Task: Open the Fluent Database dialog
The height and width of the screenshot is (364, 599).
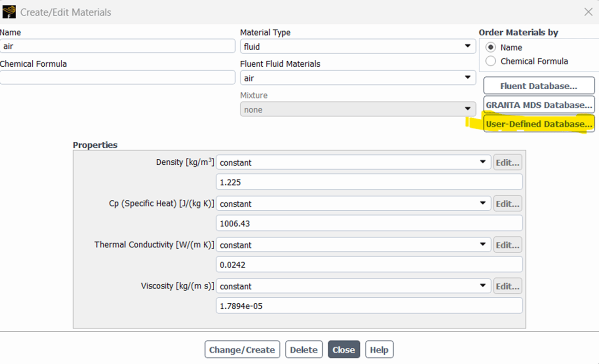Action: tap(539, 86)
